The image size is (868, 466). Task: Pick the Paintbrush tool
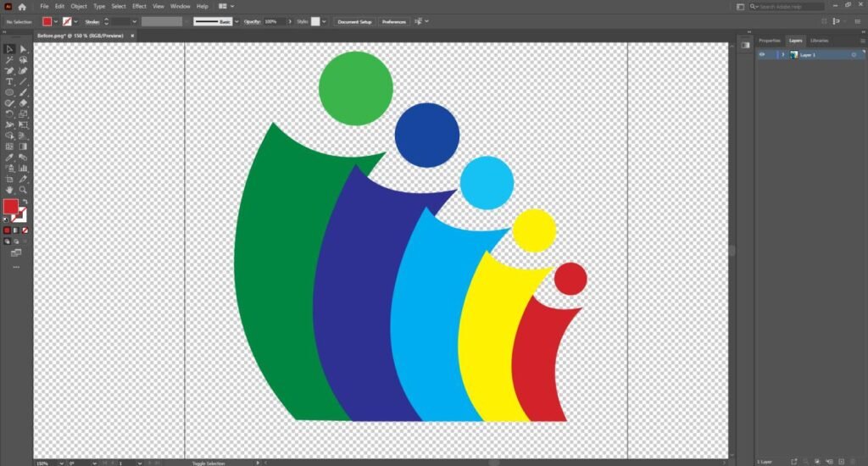point(23,92)
